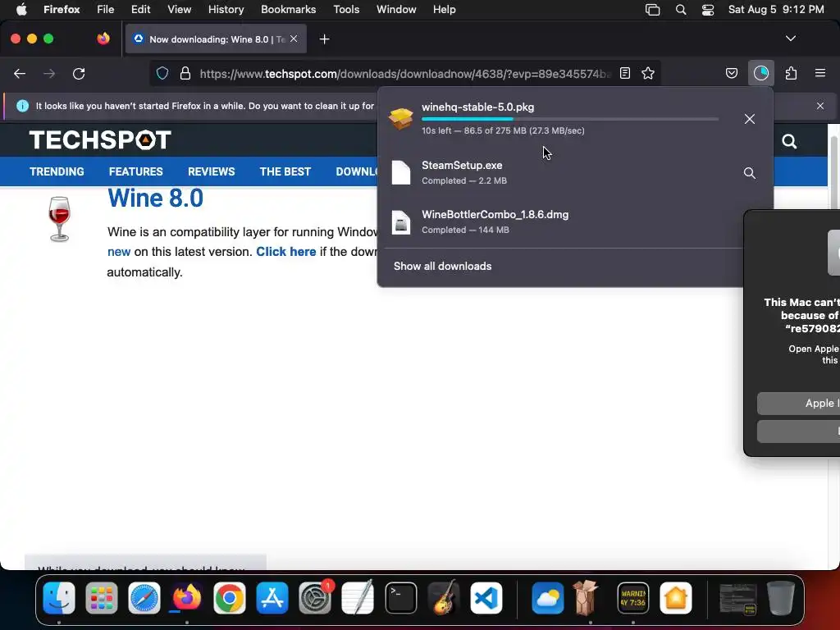Image resolution: width=840 pixels, height=630 pixels.
Task: Click the TechSpot site search icon
Action: point(789,141)
